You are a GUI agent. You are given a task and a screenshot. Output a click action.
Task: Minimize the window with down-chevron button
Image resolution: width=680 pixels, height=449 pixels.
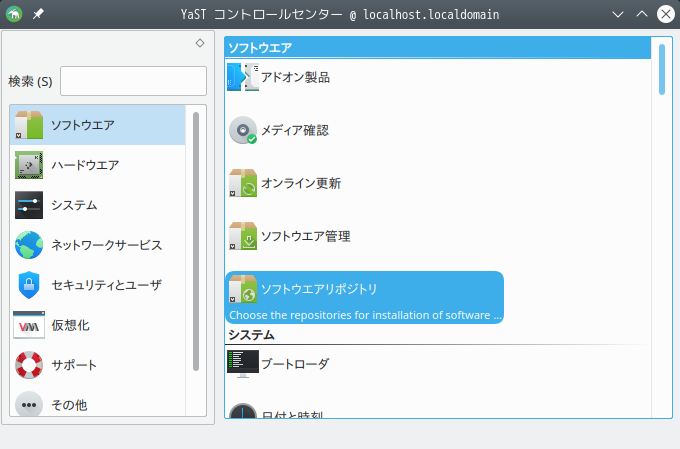pos(618,14)
